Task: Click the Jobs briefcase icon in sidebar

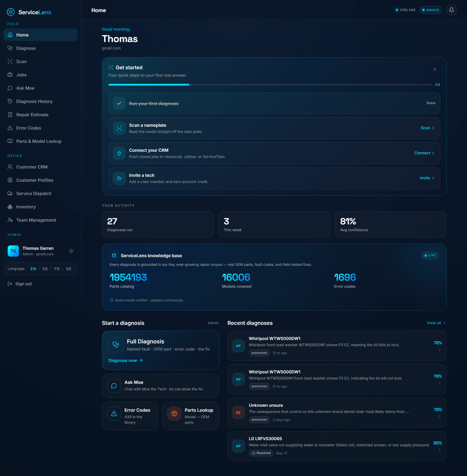Action: point(10,75)
